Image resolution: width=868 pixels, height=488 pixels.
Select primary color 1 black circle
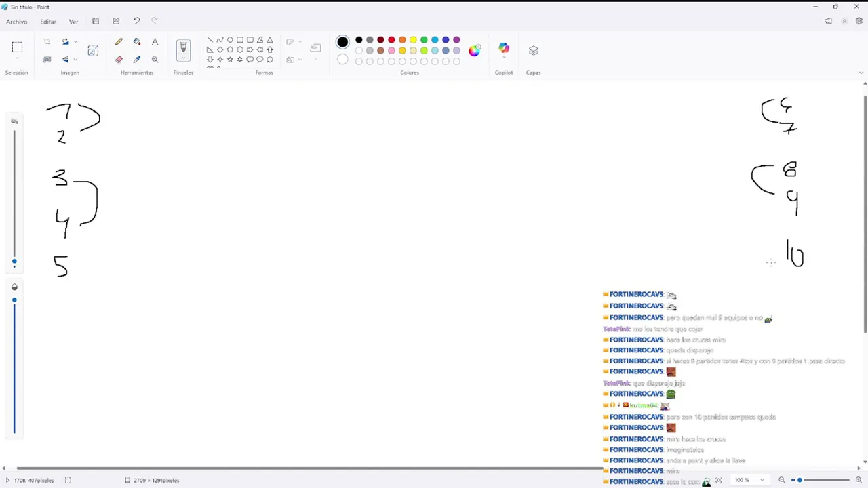coord(342,43)
